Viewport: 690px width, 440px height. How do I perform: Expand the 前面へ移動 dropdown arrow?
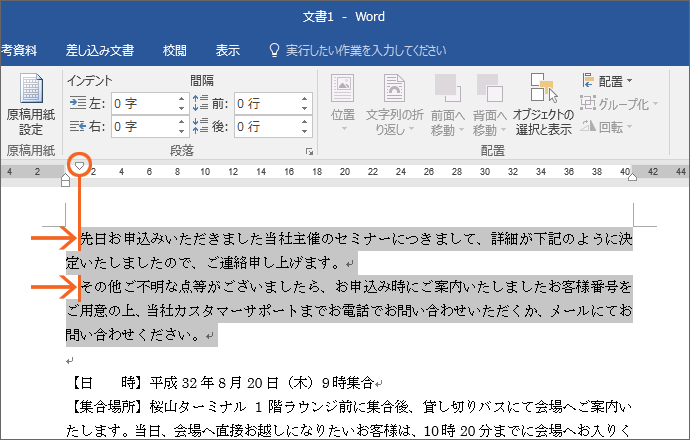(x=461, y=130)
